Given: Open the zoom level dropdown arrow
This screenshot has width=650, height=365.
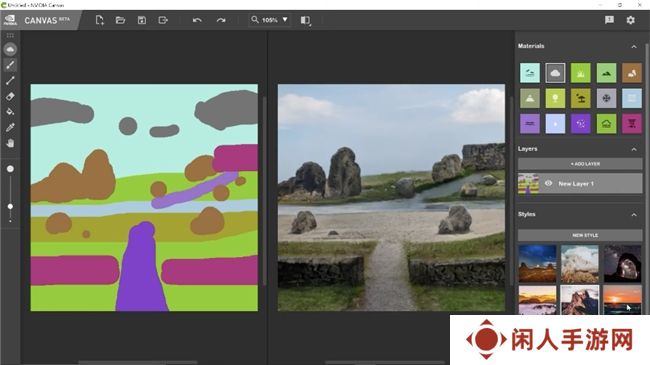Looking at the screenshot, I should pos(285,19).
